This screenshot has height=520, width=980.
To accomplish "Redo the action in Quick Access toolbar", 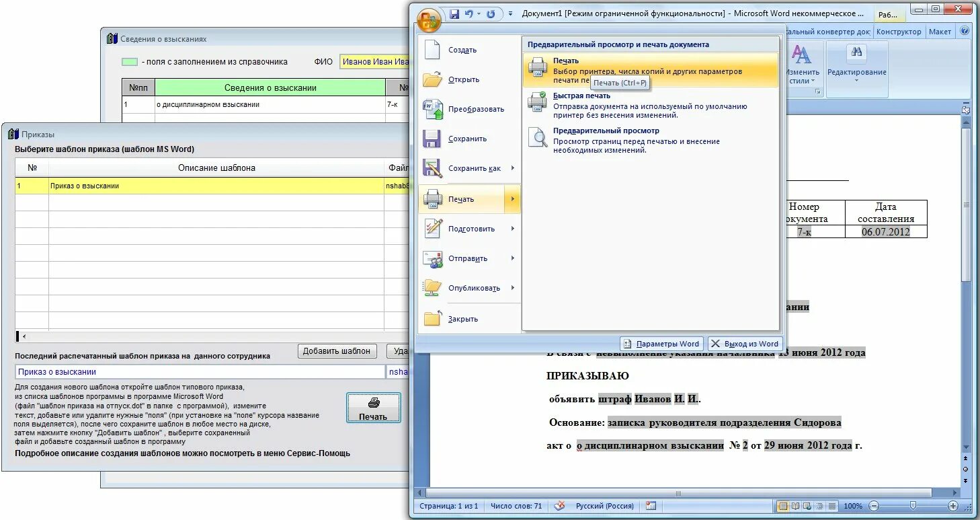I will (491, 14).
